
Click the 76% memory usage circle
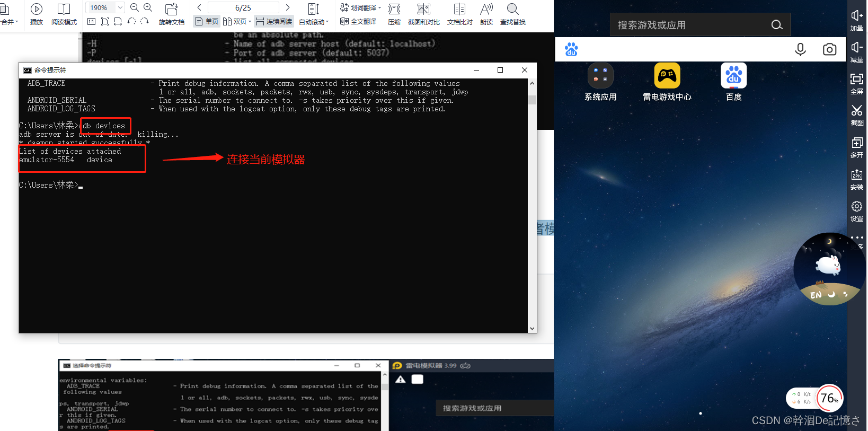click(829, 398)
